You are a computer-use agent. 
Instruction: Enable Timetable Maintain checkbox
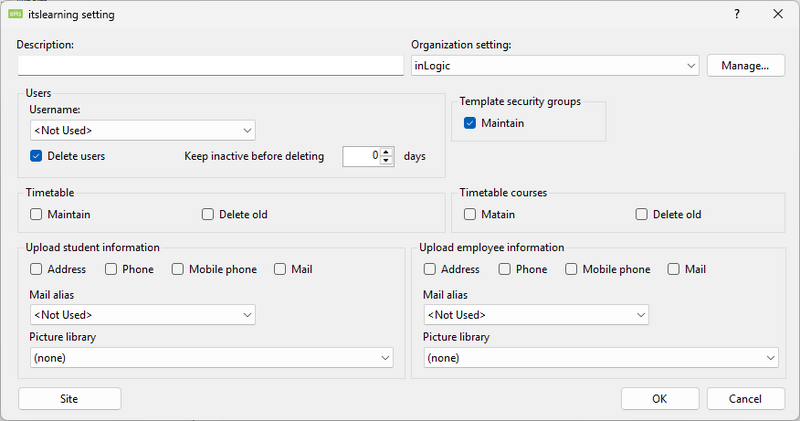(37, 214)
